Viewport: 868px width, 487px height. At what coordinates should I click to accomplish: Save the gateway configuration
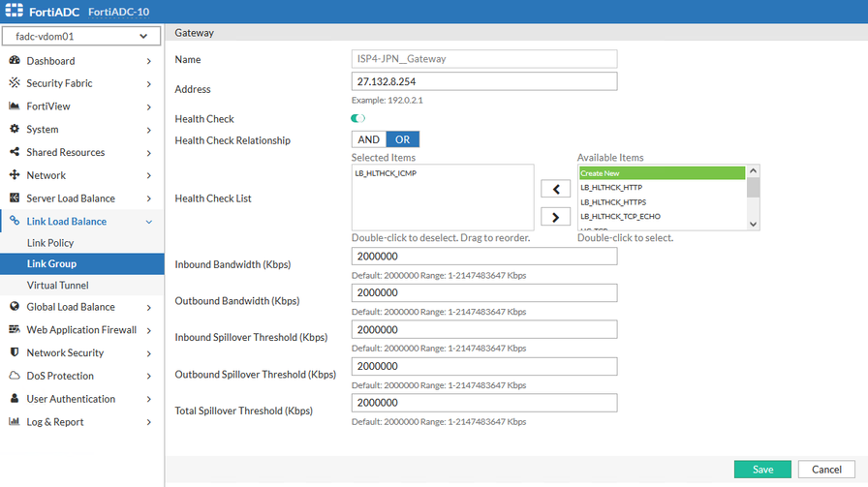[762, 470]
